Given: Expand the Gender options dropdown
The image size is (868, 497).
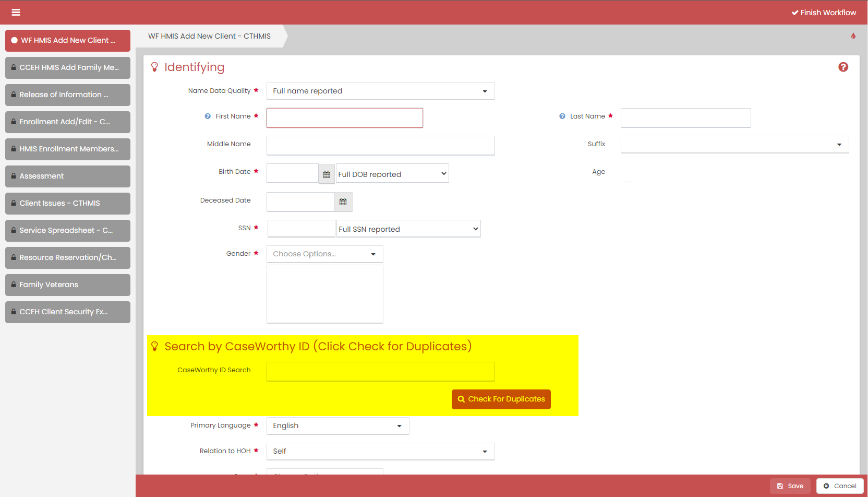Looking at the screenshot, I should [324, 254].
